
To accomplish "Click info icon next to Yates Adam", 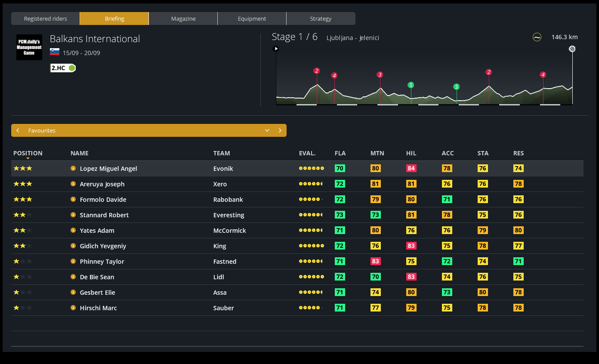I will pyautogui.click(x=73, y=230).
